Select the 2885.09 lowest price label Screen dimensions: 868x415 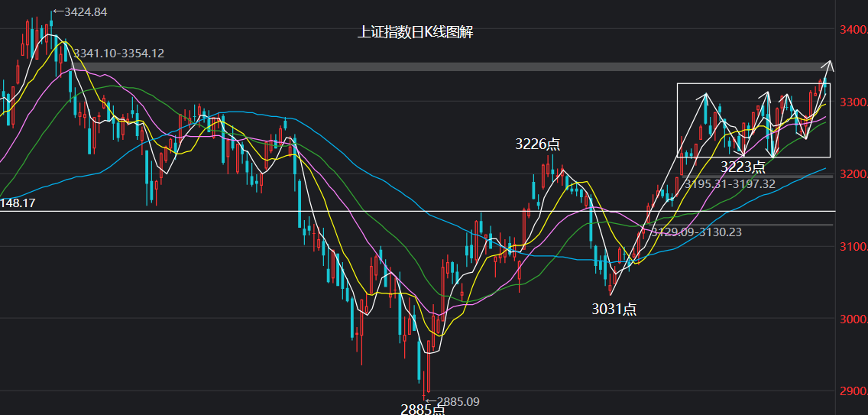coord(457,401)
